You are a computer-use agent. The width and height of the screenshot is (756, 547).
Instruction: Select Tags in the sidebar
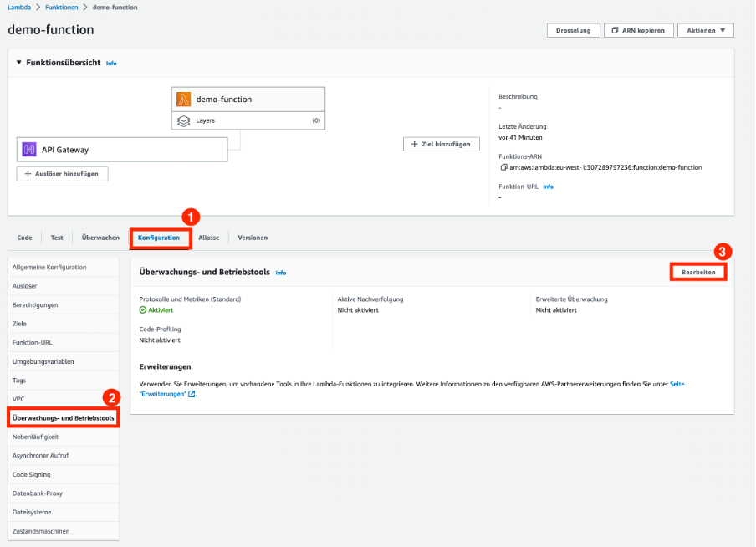(64, 380)
